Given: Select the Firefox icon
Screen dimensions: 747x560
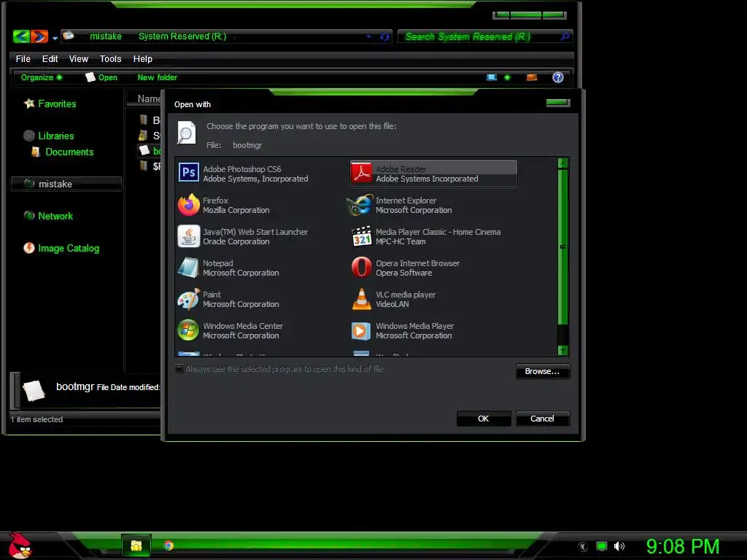Looking at the screenshot, I should pyautogui.click(x=189, y=205).
